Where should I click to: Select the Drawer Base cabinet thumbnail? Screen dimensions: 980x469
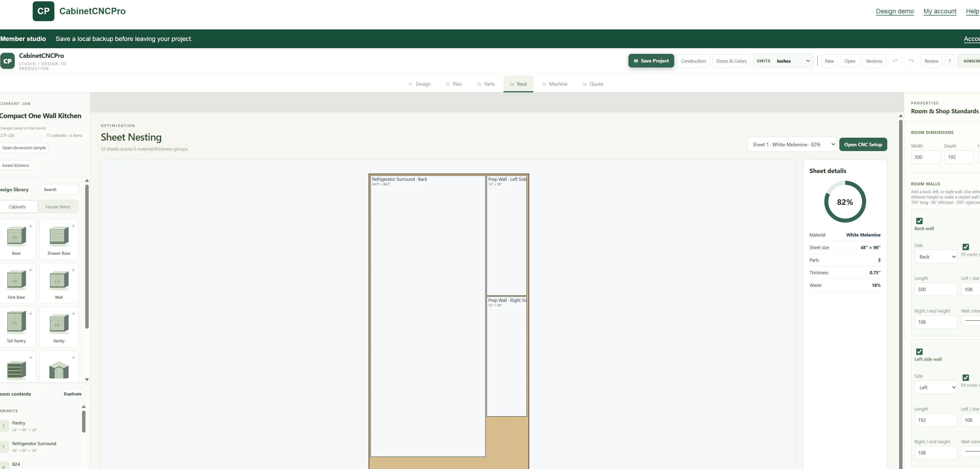click(59, 237)
